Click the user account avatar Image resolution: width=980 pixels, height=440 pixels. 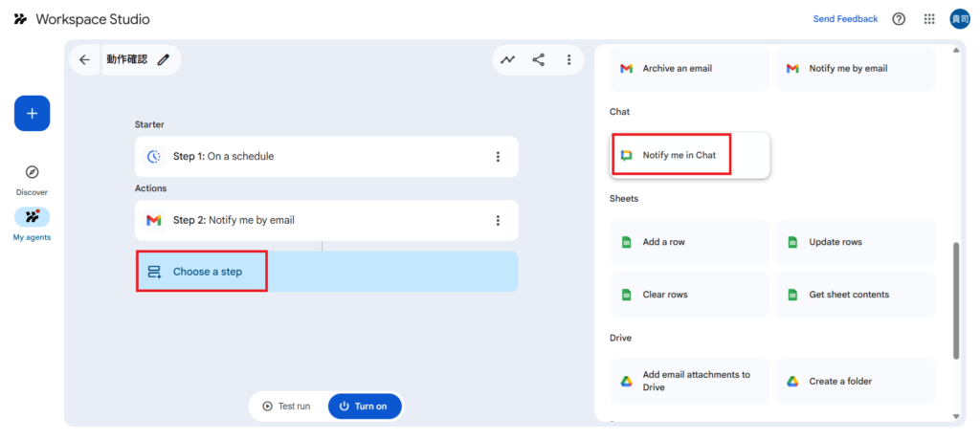[959, 19]
